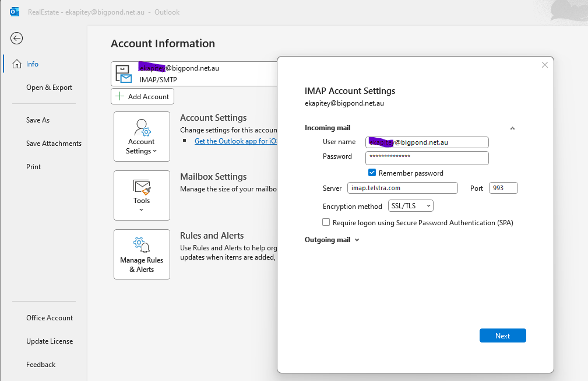The width and height of the screenshot is (588, 381).
Task: Click the Next button
Action: [502, 335]
